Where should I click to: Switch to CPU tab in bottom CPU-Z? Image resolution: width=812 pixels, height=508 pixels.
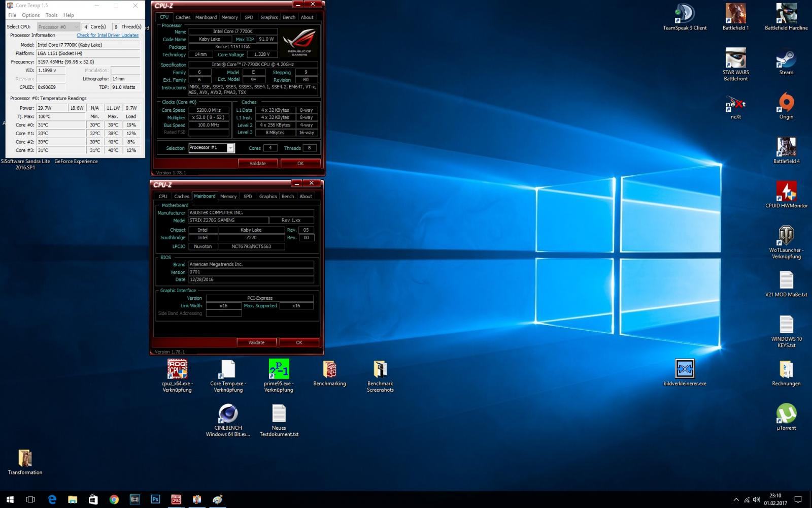(x=163, y=196)
